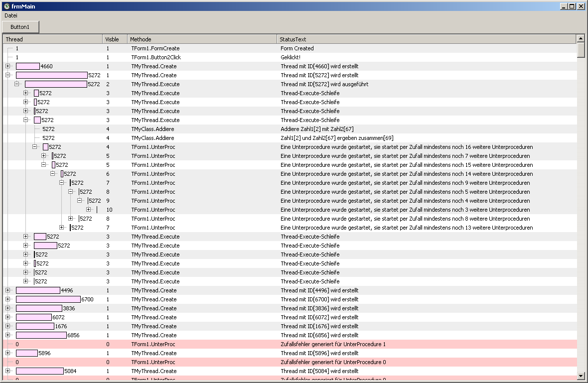The height and width of the screenshot is (383, 588).
Task: Click pink progress bar of thread 4660
Action: click(x=28, y=66)
